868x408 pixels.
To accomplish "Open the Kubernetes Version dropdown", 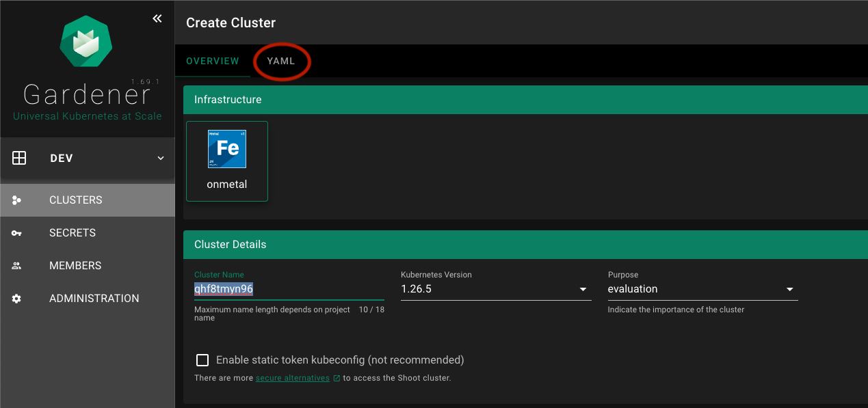I will tap(583, 289).
